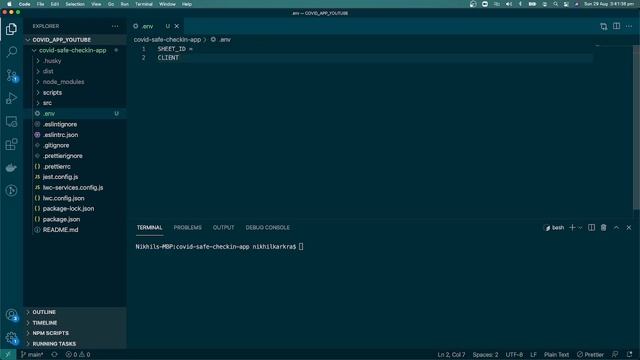
Task: Open Run and Debug view icon
Action: tap(11, 98)
